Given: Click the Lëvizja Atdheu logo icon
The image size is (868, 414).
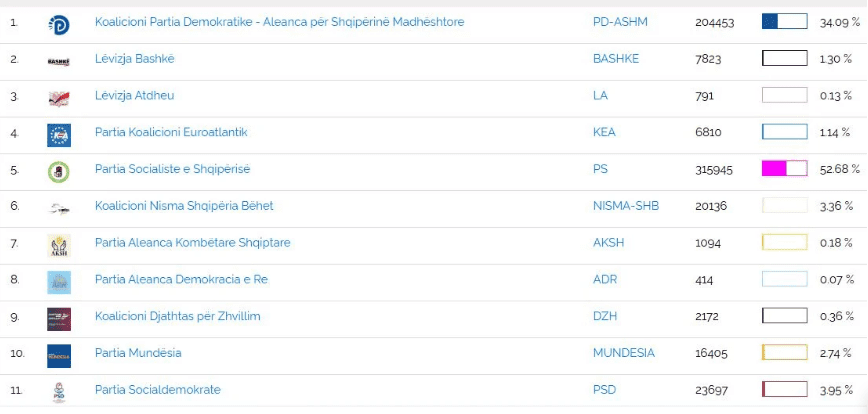Looking at the screenshot, I should point(59,99).
